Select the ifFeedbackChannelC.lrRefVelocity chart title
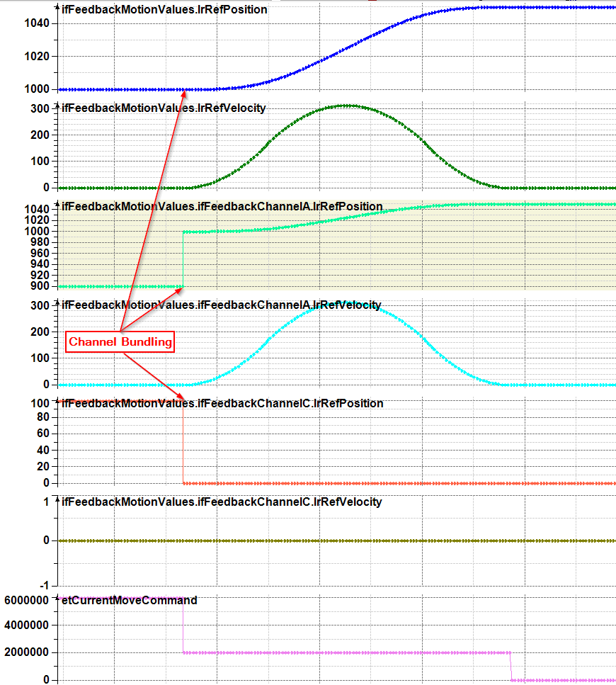Image resolution: width=616 pixels, height=685 pixels. pos(222,502)
